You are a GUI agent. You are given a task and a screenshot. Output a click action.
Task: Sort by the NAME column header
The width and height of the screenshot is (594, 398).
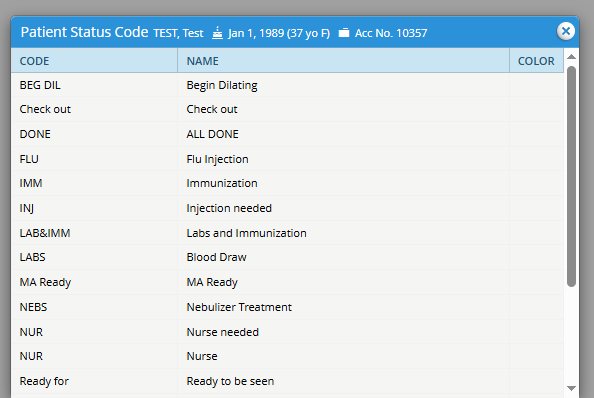343,61
